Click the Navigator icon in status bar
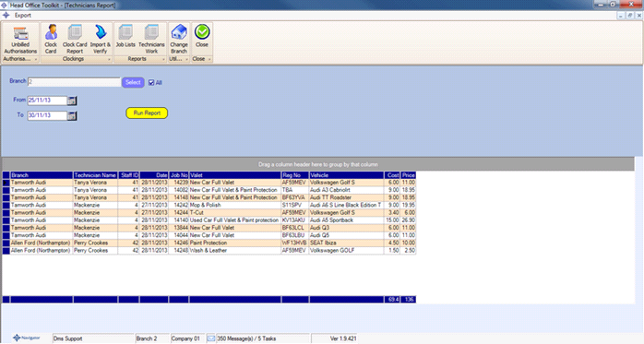The image size is (644, 344). (26, 338)
